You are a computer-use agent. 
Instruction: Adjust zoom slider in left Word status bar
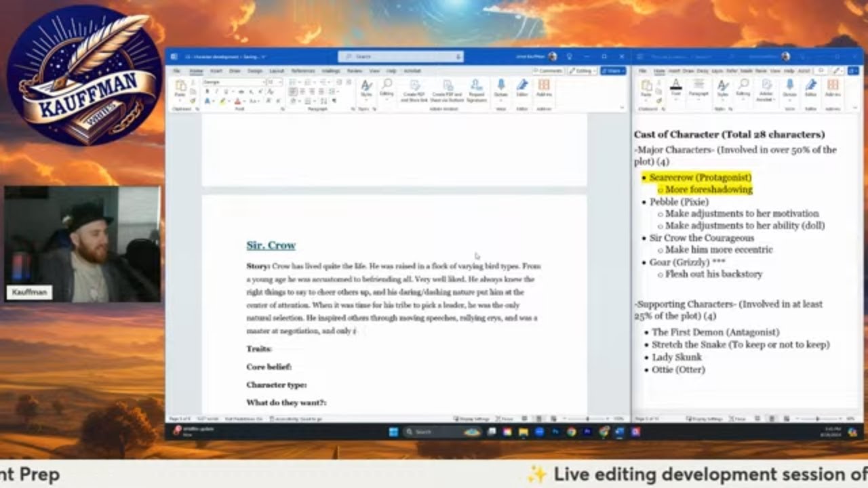(x=587, y=419)
